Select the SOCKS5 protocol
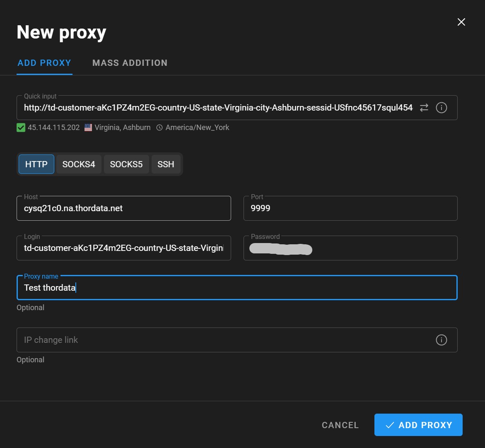485x448 pixels. coord(126,164)
